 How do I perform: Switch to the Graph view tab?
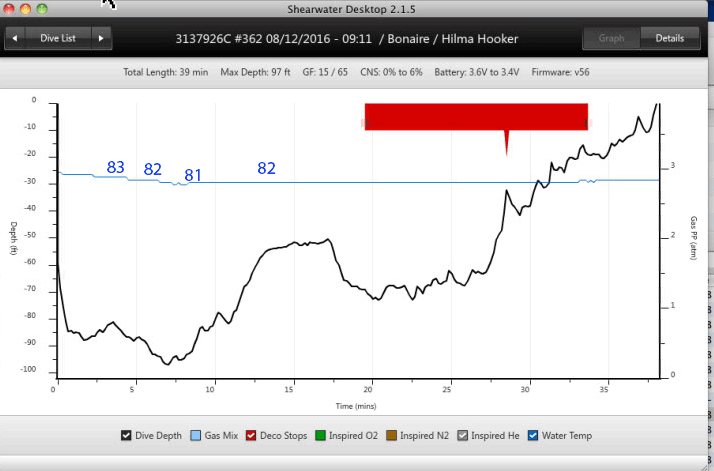(610, 39)
